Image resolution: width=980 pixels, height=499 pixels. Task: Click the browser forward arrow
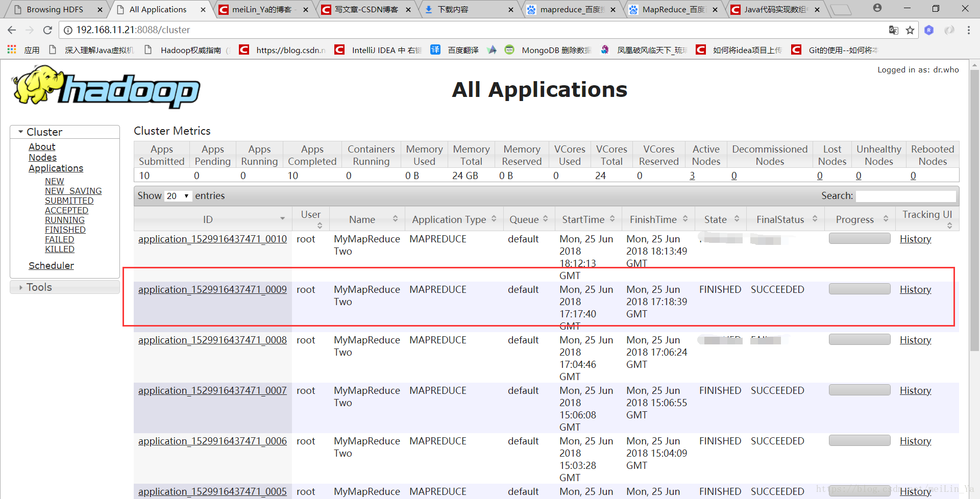[x=30, y=30]
